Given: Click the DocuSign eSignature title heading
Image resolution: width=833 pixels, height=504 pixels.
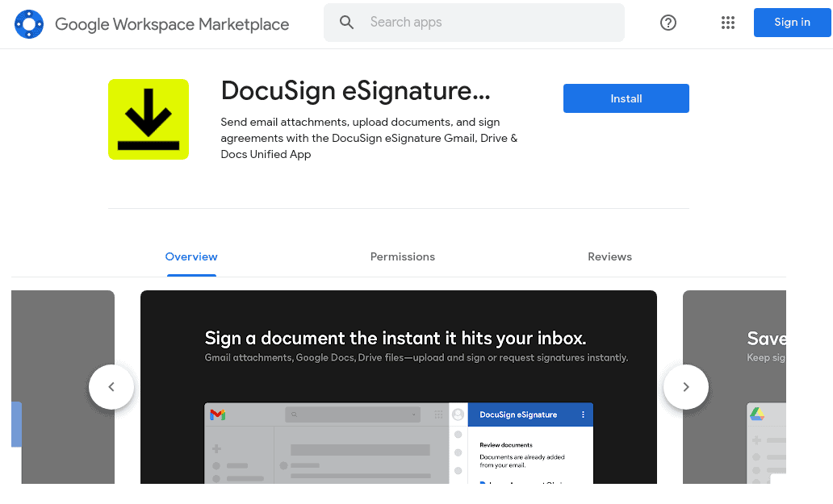Looking at the screenshot, I should click(355, 91).
